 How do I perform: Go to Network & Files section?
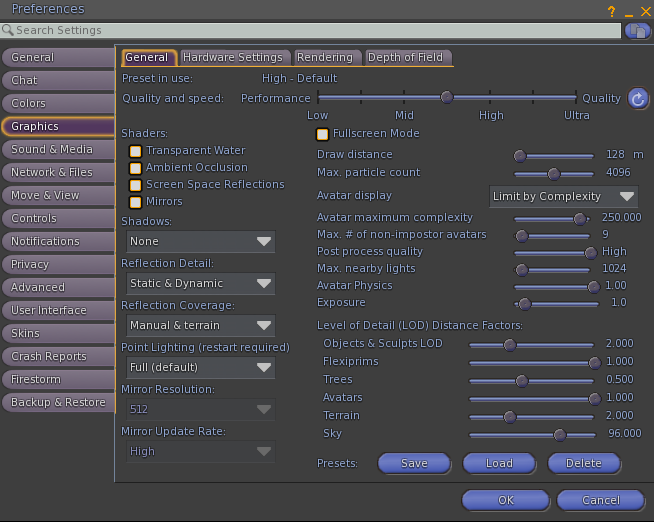(58, 172)
